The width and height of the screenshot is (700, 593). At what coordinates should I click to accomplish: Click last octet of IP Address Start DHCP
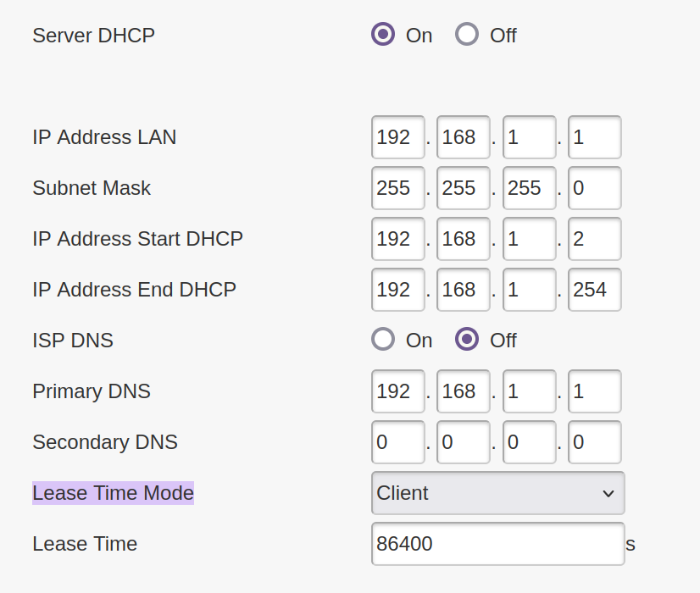pos(594,239)
